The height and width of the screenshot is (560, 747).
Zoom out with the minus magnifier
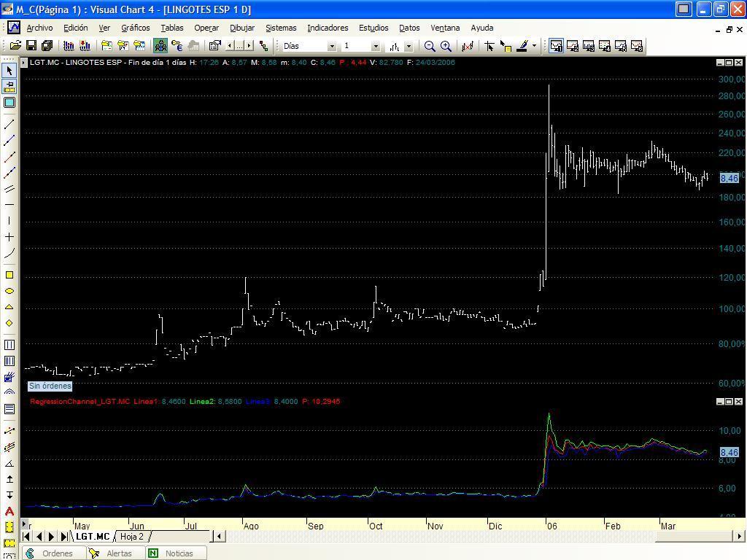pos(430,46)
